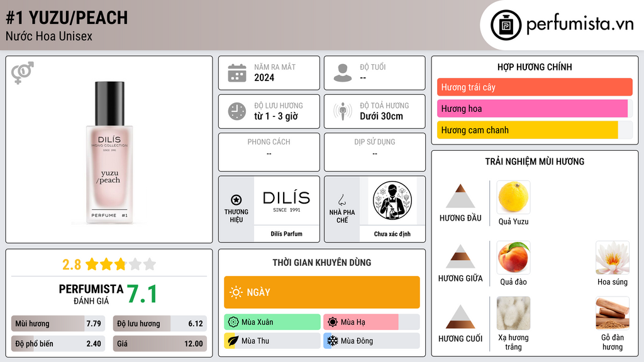Screen dimensions: 644x362
Task: Click the Chưa xác định perfumer label
Action: 392,234
